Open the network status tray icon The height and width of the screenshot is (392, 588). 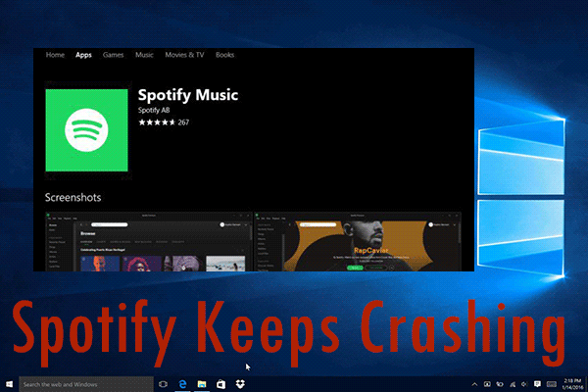point(513,384)
